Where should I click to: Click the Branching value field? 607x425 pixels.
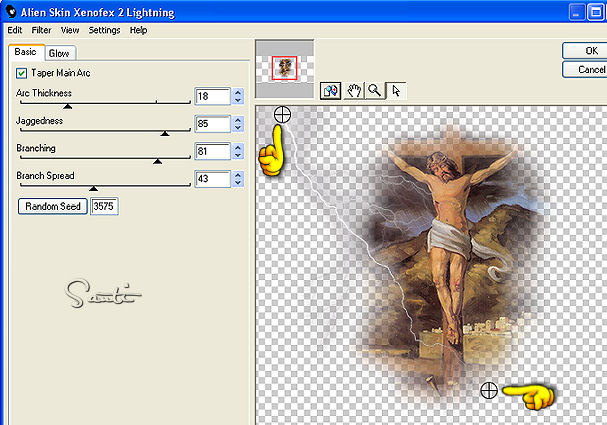[213, 151]
